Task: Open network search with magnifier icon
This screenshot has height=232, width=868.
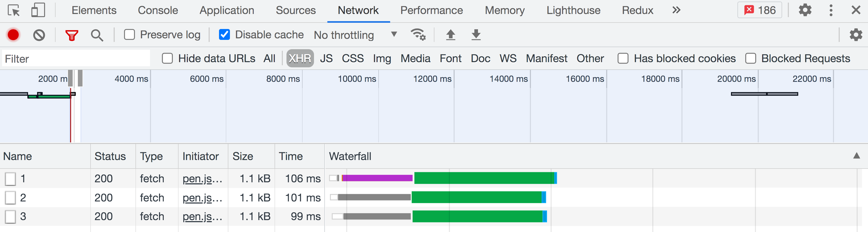Action: [x=97, y=35]
